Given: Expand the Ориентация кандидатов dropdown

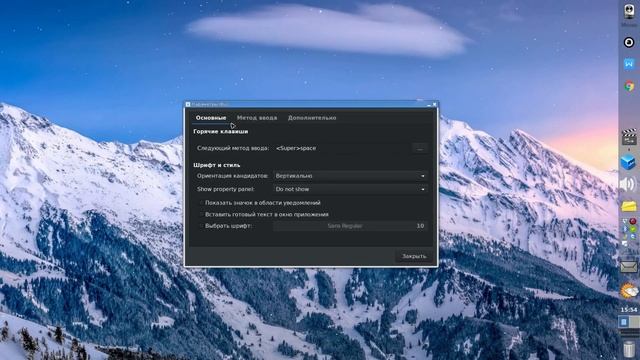Looking at the screenshot, I should click(x=350, y=176).
